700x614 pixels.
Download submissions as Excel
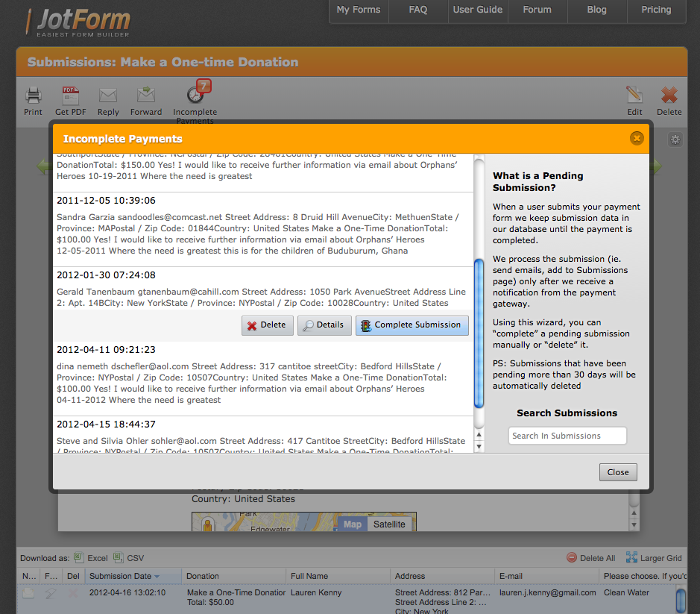[x=91, y=558]
